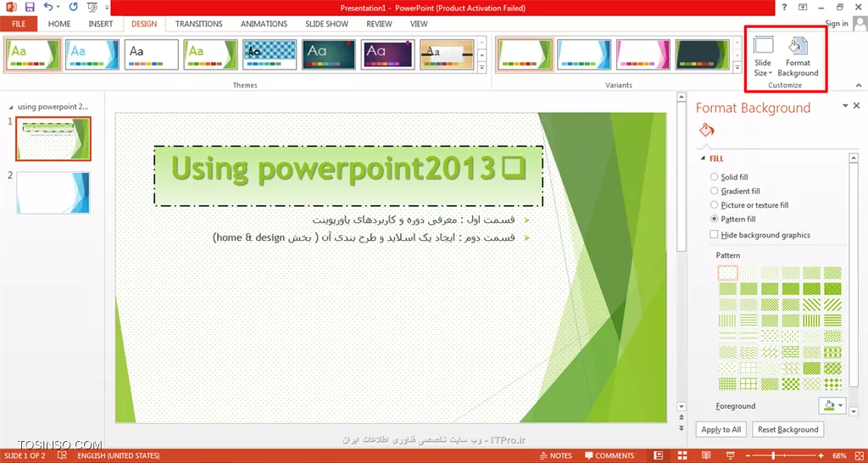Switch to the VIEW tab
Screen dimensions: 868x463
(419, 24)
